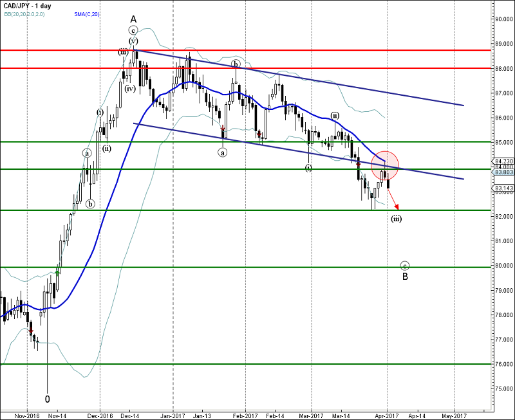
Task: Select the circled c label above wave B
Action: click(x=404, y=265)
